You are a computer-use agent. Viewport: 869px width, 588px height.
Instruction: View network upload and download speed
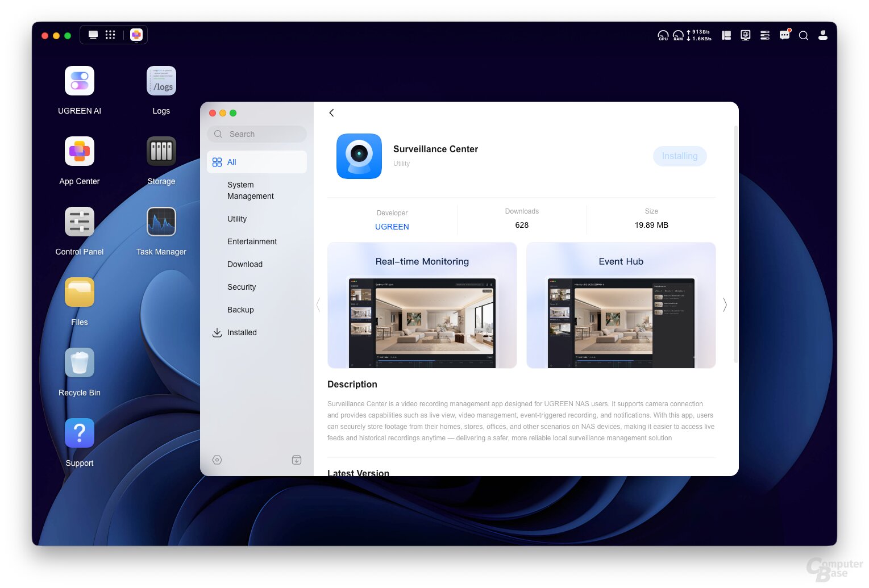pos(699,35)
